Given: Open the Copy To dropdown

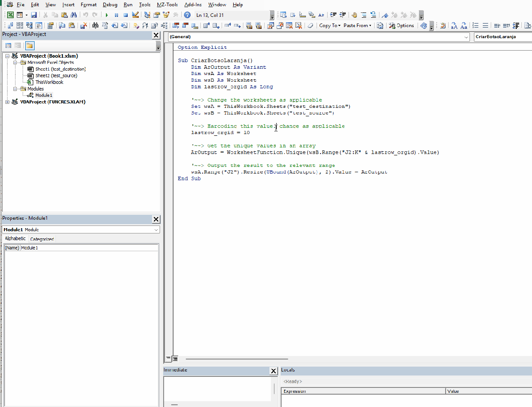Looking at the screenshot, I should [x=330, y=26].
